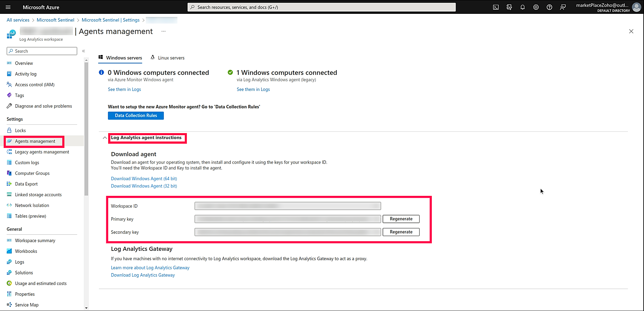The height and width of the screenshot is (311, 644).
Task: Select the Primary key field
Action: coord(288,219)
